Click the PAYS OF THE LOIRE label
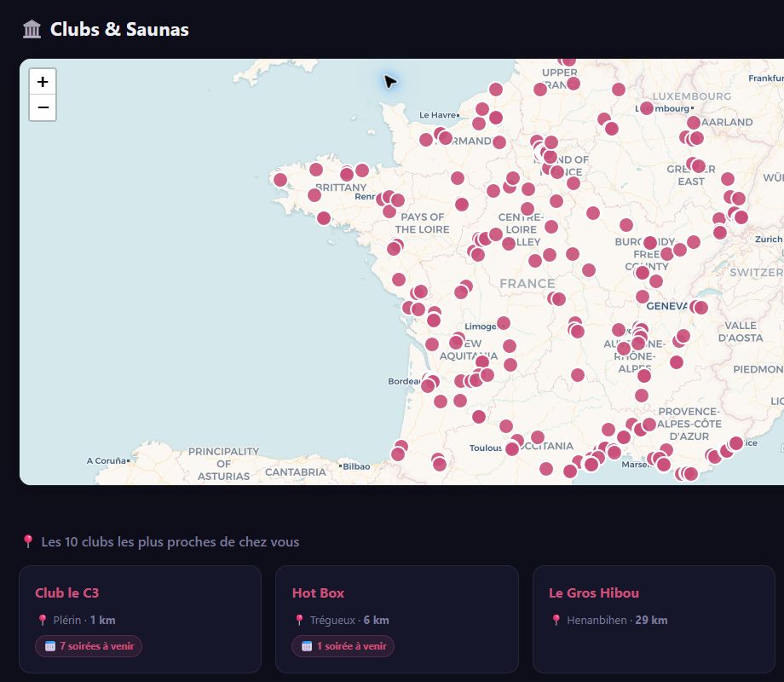The height and width of the screenshot is (682, 784). click(x=422, y=223)
